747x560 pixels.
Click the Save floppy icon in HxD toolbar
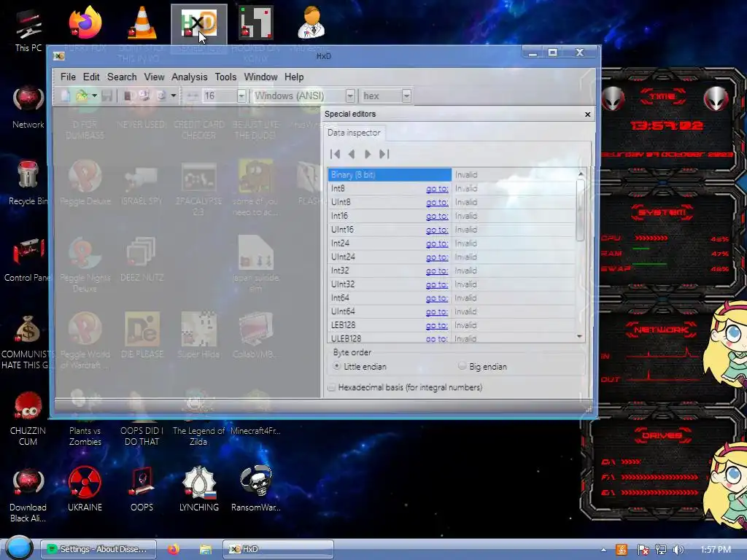(107, 96)
